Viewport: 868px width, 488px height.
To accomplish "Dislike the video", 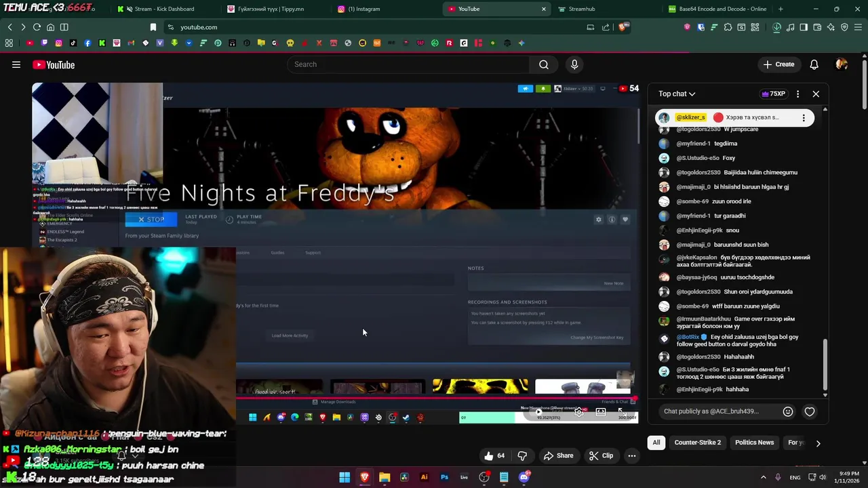I will tap(522, 455).
